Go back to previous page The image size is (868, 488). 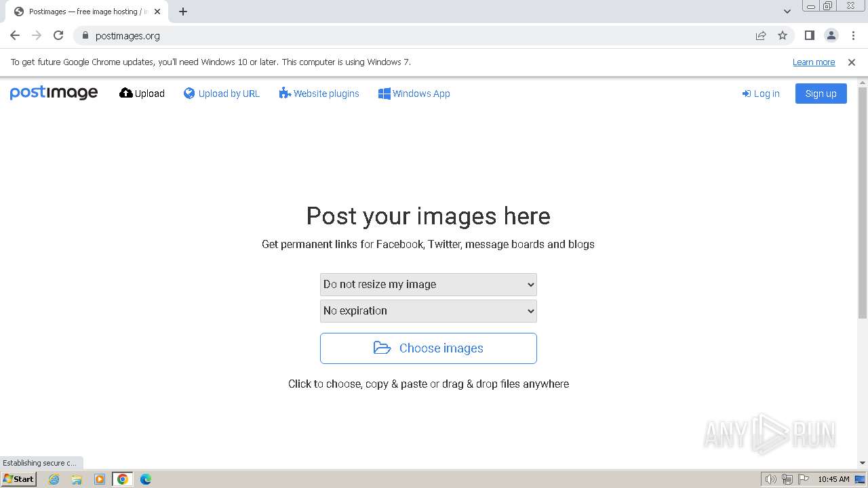(x=15, y=35)
